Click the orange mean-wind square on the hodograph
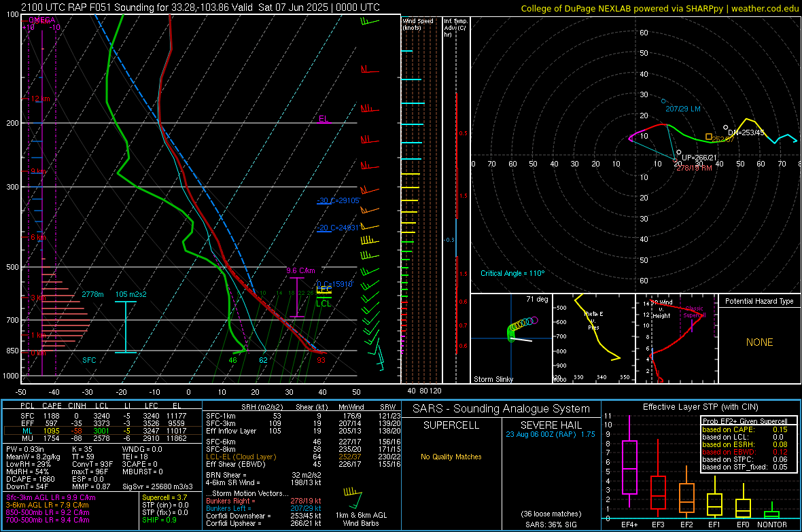Screen dimensions: 802x532 pos(708,137)
